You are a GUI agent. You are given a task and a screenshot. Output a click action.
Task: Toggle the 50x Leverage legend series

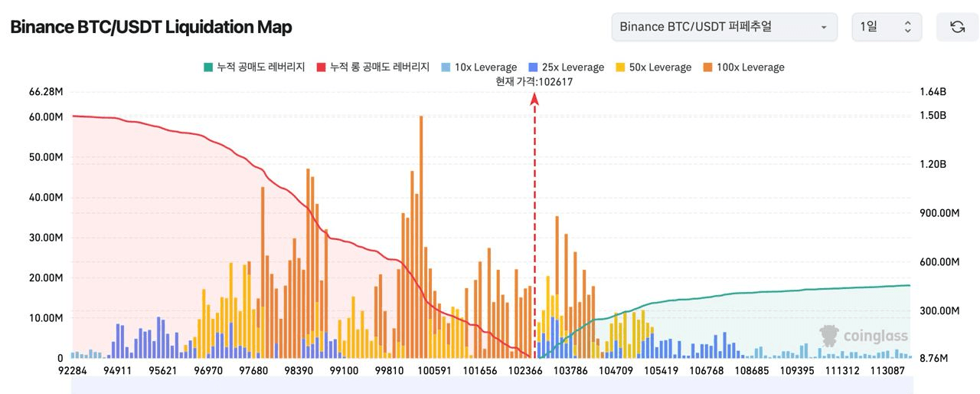tap(653, 67)
